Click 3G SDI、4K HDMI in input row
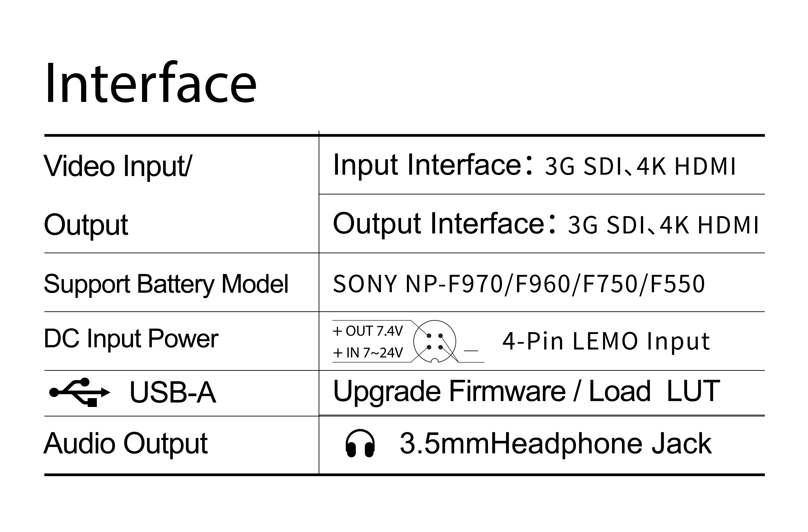The height and width of the screenshot is (532, 808). click(640, 166)
